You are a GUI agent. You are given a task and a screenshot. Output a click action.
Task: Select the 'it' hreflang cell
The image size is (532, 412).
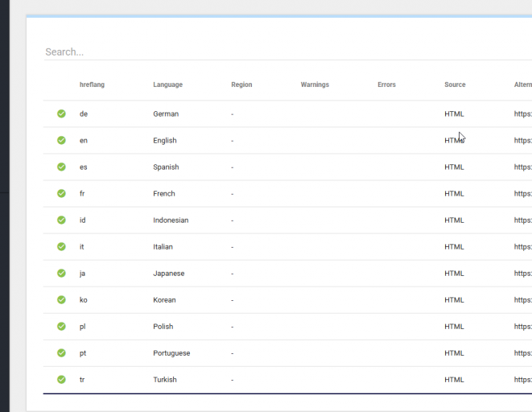82,247
